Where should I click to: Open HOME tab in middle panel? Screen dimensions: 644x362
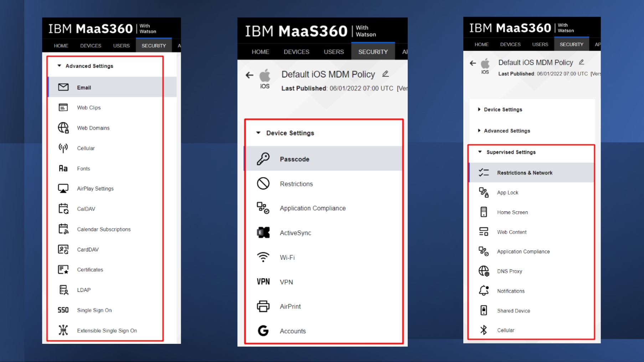(x=260, y=52)
